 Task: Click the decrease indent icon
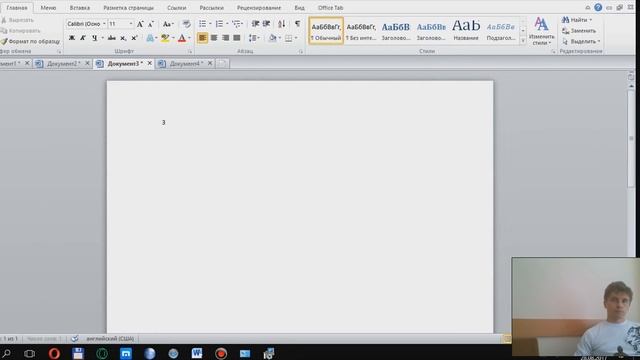[256, 24]
